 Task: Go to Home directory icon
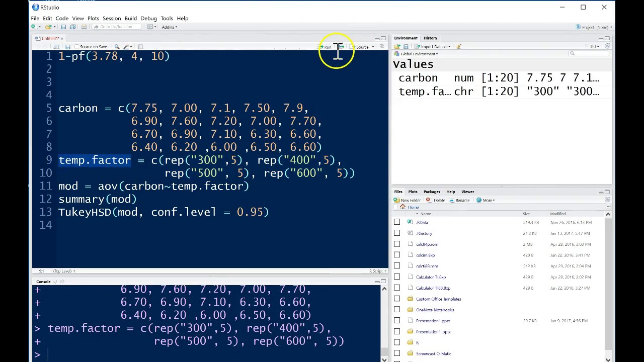[x=403, y=207]
